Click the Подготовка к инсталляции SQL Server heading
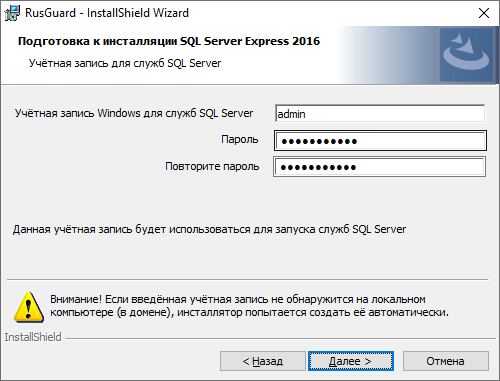500x381 pixels. tap(169, 41)
